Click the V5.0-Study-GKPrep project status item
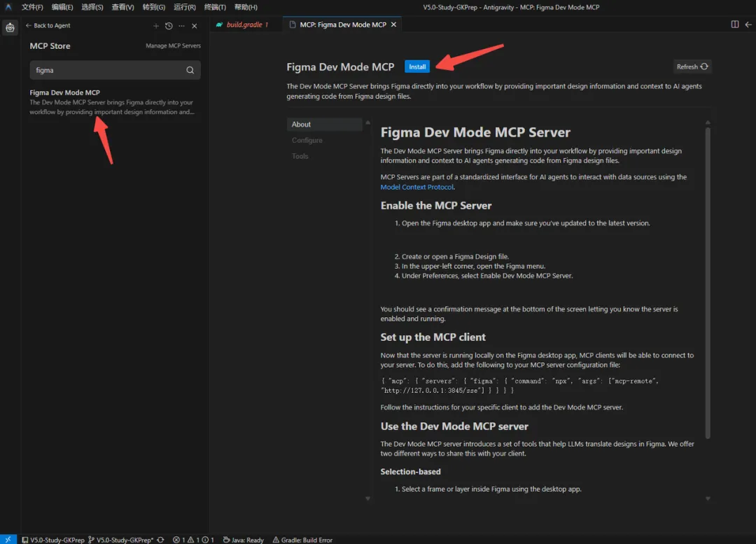Screen dimensions: 756x544 coord(53,540)
